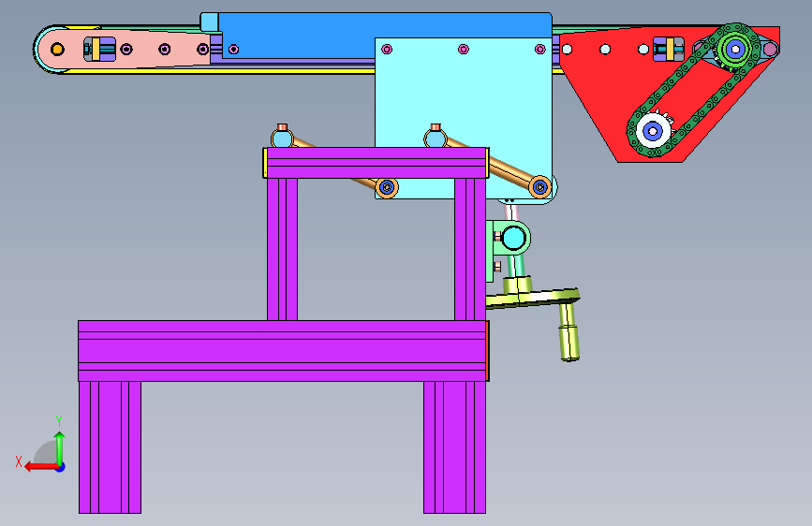This screenshot has width=812, height=526.
Task: Click the cyan clamp atop left strut
Action: [x=282, y=139]
